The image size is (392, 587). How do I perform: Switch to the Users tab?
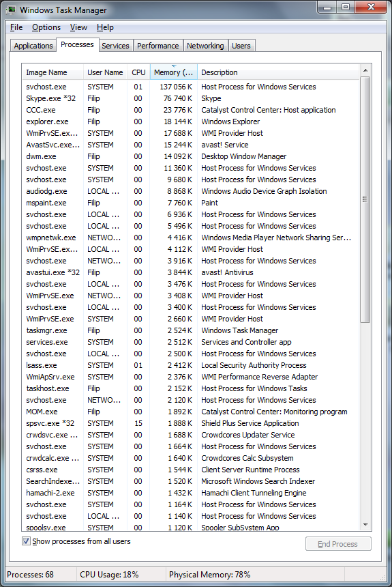coord(241,46)
